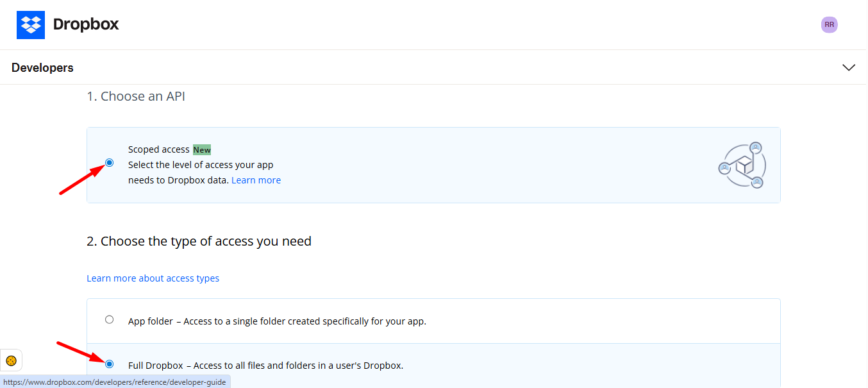Expand the Developers navigation chevron
Viewport: 868px width, 388px height.
pos(849,67)
